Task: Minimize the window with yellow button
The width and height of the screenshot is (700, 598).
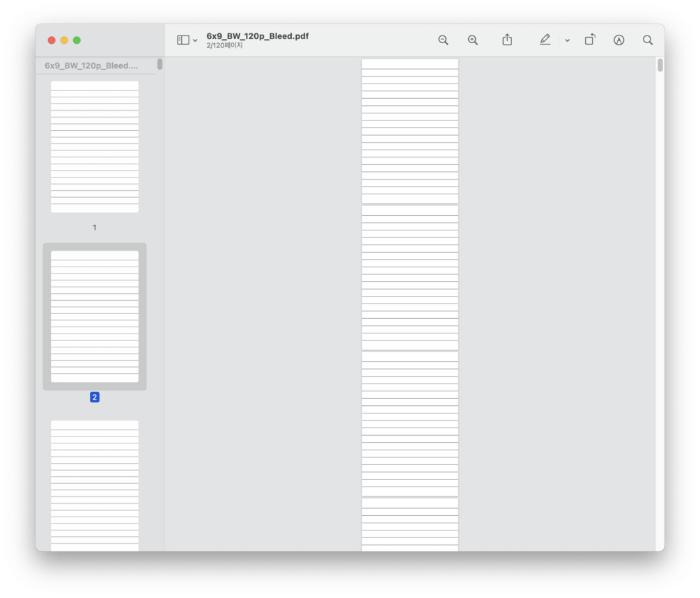Action: click(x=64, y=40)
